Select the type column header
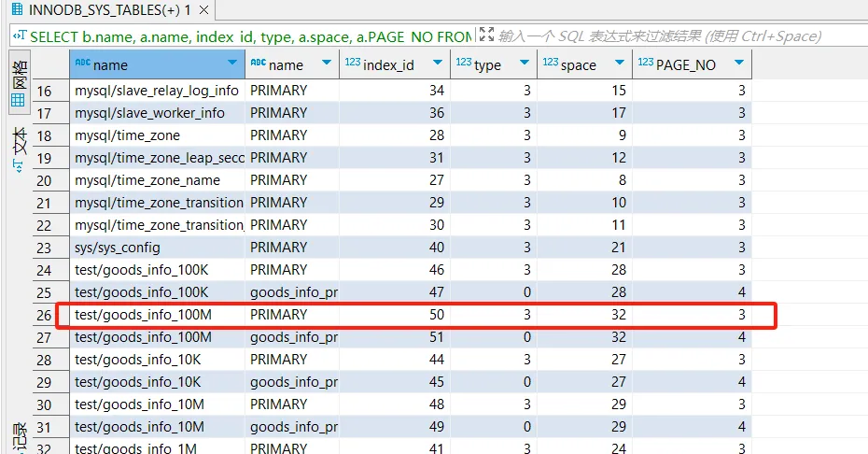This screenshot has height=454, width=868. pyautogui.click(x=494, y=64)
